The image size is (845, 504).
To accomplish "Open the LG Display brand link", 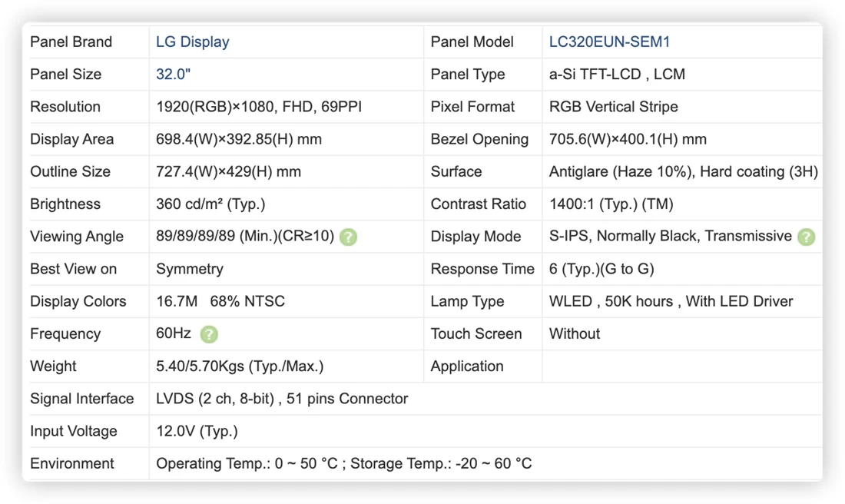I will [x=192, y=42].
